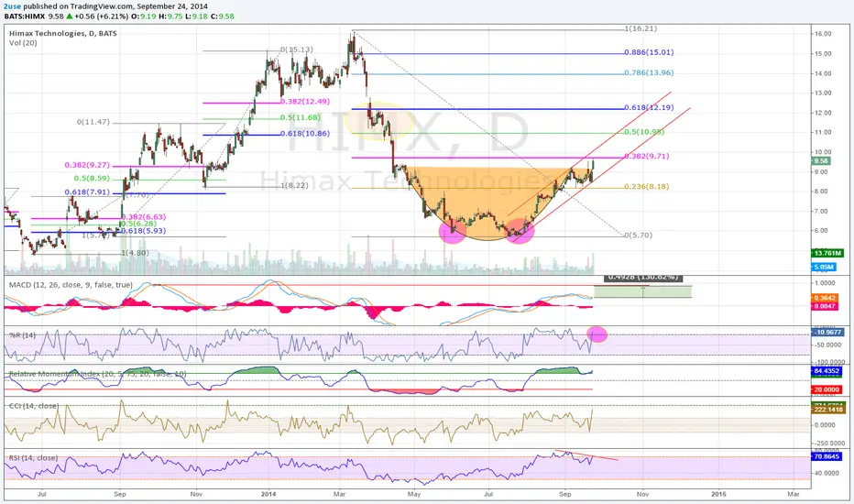Click the 0(5.70) Fibonacci label
Viewport: 854px width, 504px height.
pos(639,236)
